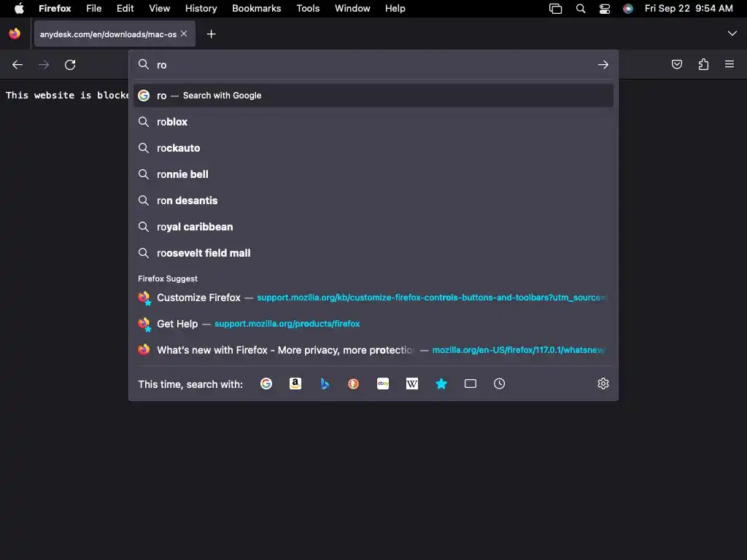Image resolution: width=747 pixels, height=560 pixels.
Task: Go back to the previous page
Action: pyautogui.click(x=18, y=65)
